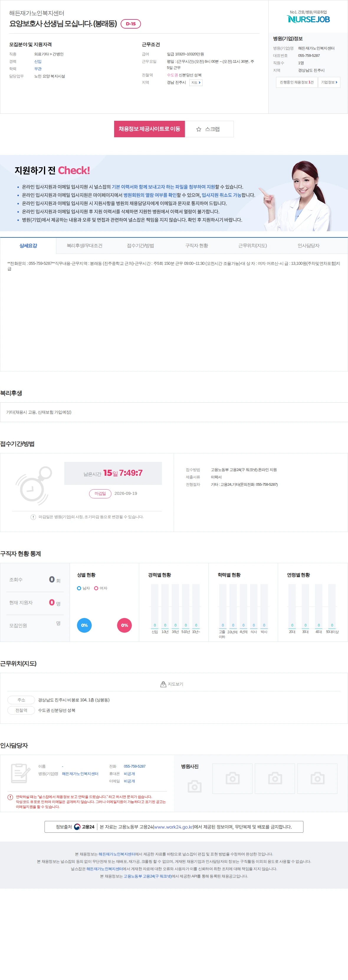Screen dimensions: 348x980
Task: Click the 신입 bar in 경력별 현황
Action: (155, 606)
